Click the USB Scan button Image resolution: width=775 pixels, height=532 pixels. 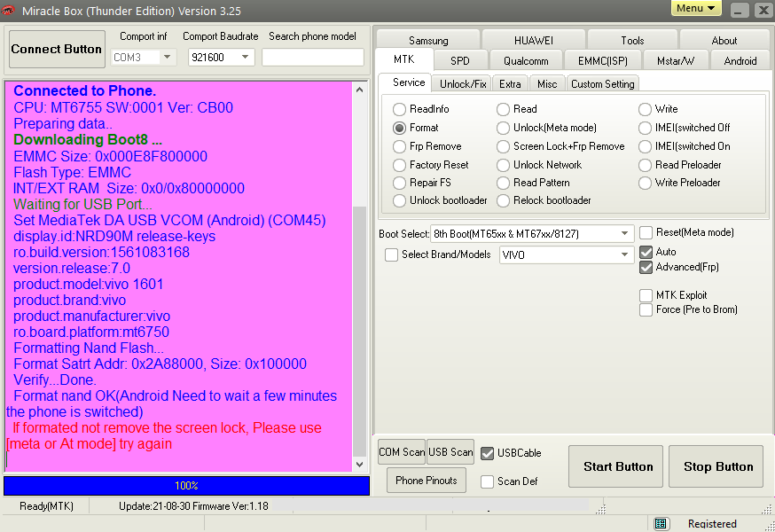pyautogui.click(x=450, y=452)
